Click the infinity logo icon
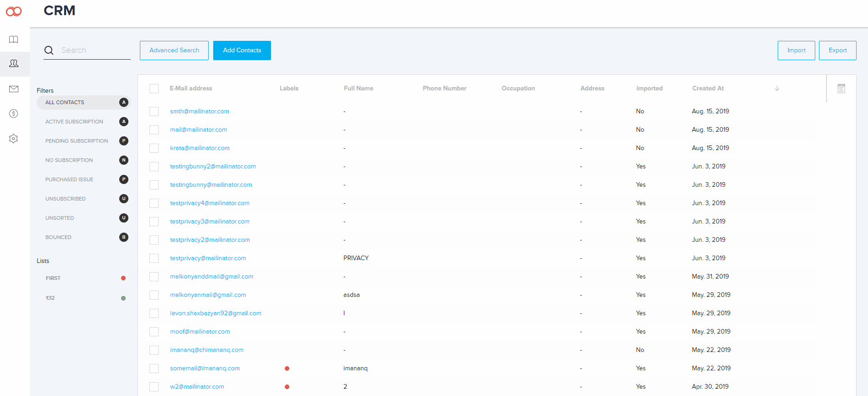This screenshot has height=396, width=868. click(14, 11)
